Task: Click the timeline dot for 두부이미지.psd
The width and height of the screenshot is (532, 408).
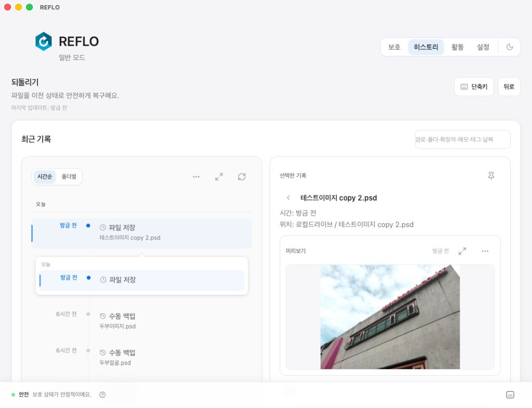Action: (88, 314)
